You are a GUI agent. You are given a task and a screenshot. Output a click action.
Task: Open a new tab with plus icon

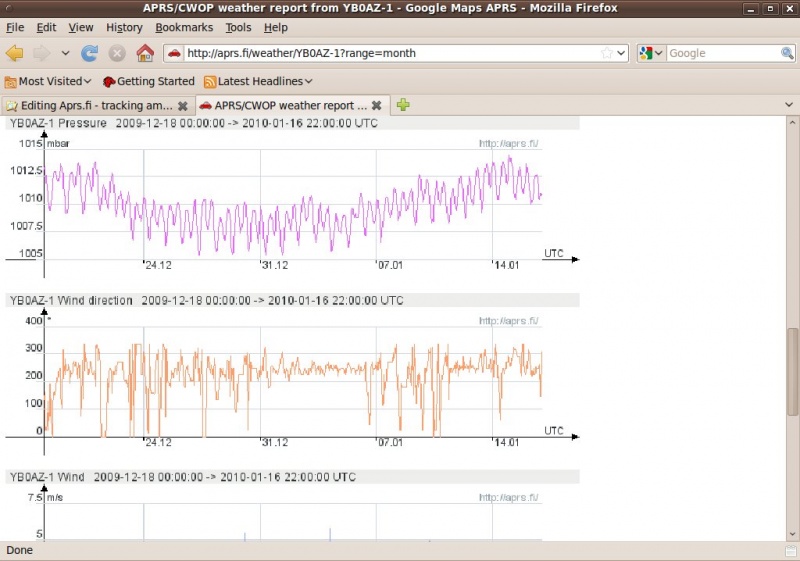click(x=403, y=105)
